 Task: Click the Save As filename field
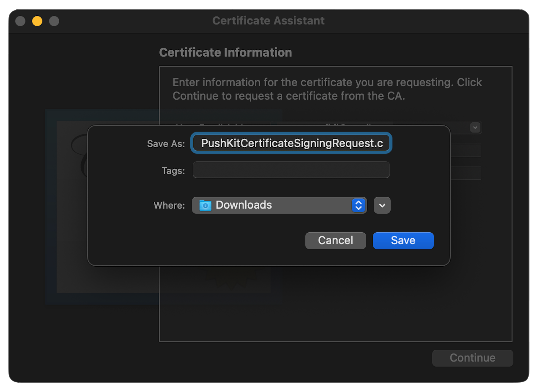pos(291,143)
